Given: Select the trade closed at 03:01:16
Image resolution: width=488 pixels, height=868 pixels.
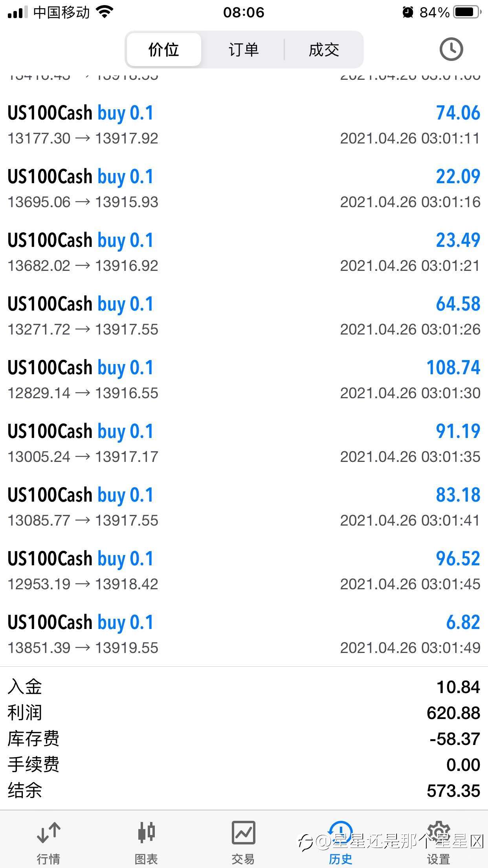Looking at the screenshot, I should (x=244, y=188).
